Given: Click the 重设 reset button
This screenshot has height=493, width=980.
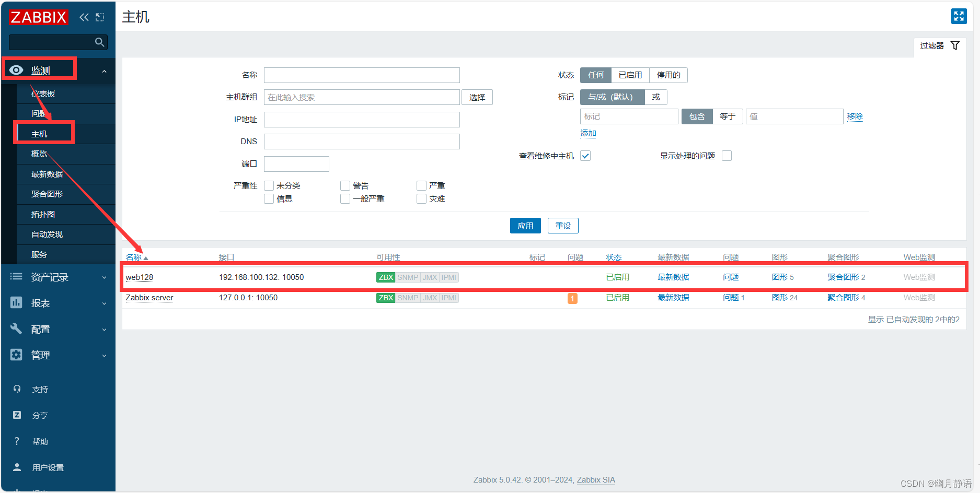Looking at the screenshot, I should 563,226.
